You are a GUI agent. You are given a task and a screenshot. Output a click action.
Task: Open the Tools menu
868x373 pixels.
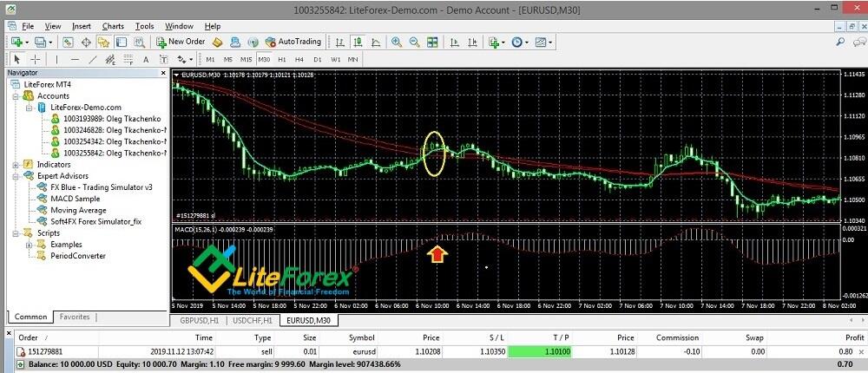coord(144,26)
